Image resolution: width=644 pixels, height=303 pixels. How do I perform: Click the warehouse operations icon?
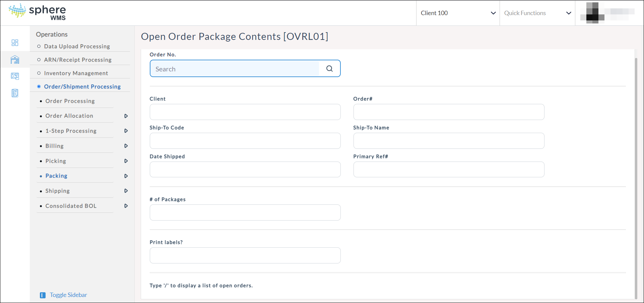(15, 60)
